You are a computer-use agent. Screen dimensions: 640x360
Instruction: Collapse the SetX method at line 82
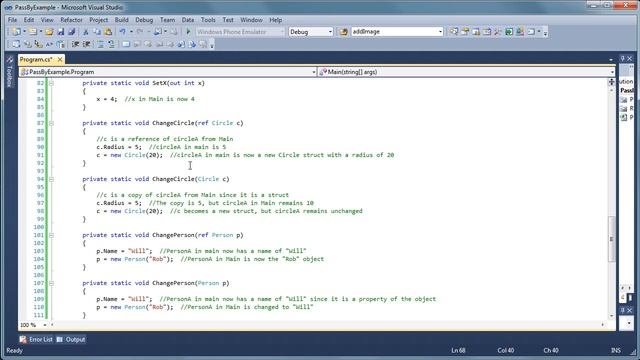pyautogui.click(x=51, y=83)
